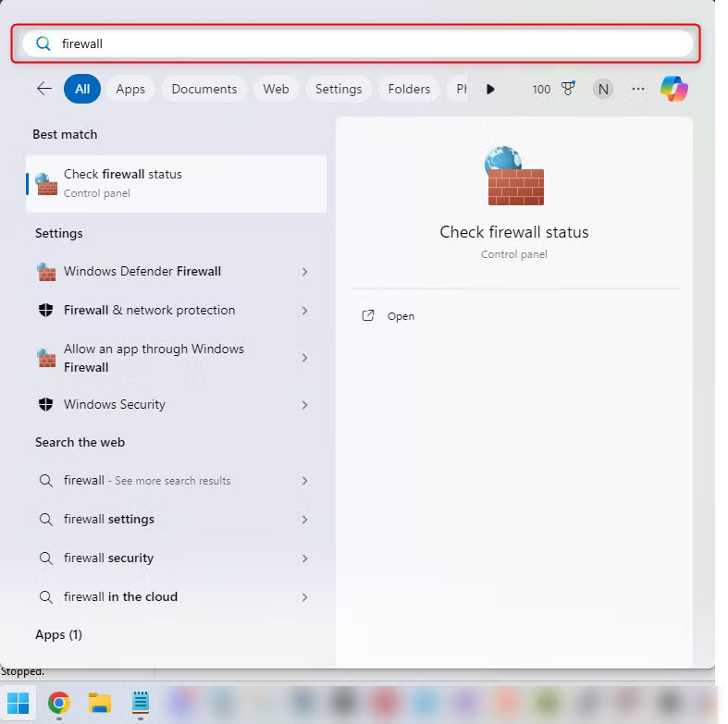Viewport: 728px width, 724px height.
Task: Show more filters with the play arrow
Action: [x=490, y=89]
